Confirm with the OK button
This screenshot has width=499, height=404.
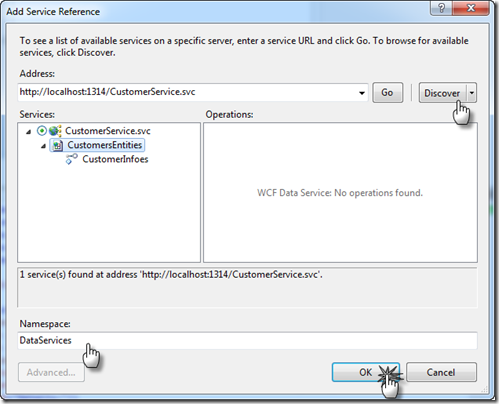[x=366, y=372]
